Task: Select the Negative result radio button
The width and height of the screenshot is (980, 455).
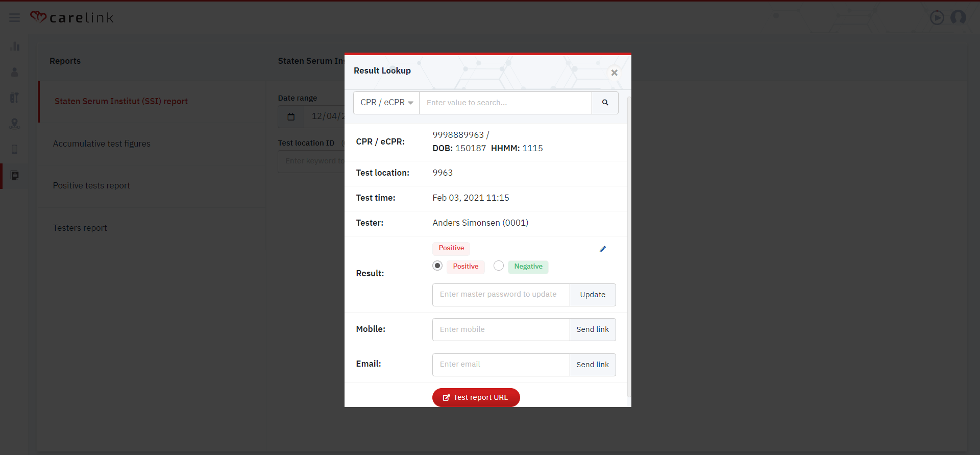Action: 499,266
